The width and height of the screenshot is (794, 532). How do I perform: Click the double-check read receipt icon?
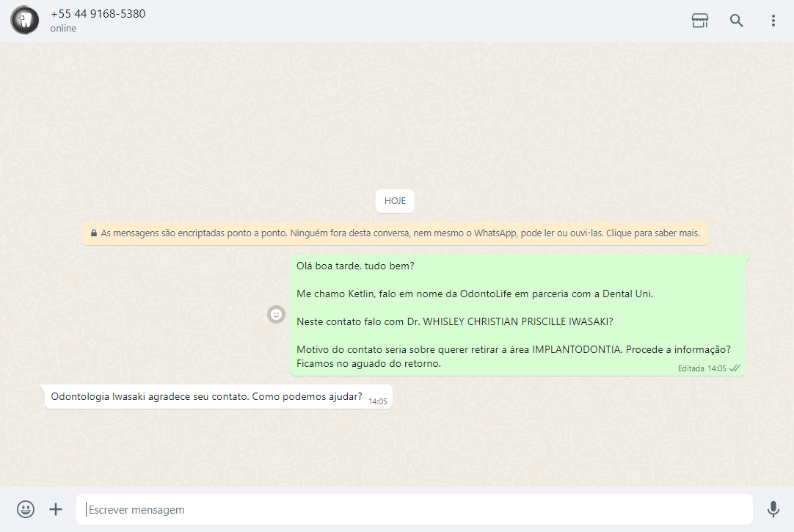pos(735,368)
